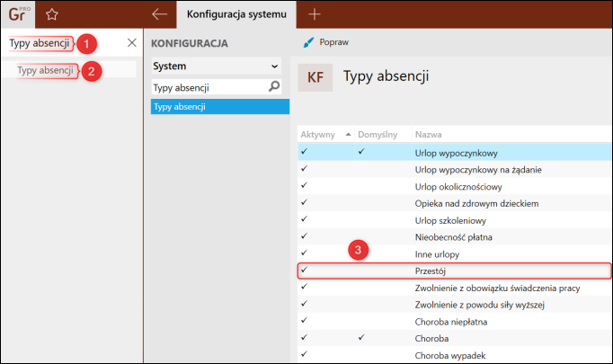The image size is (613, 364).
Task: Click the Typy absencji page title
Action: pos(386,76)
